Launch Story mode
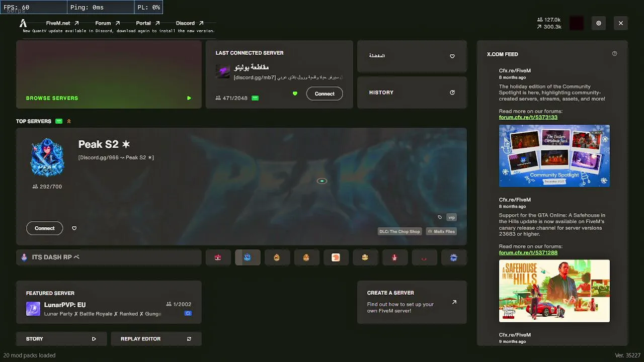This screenshot has height=362, width=644. (61, 339)
